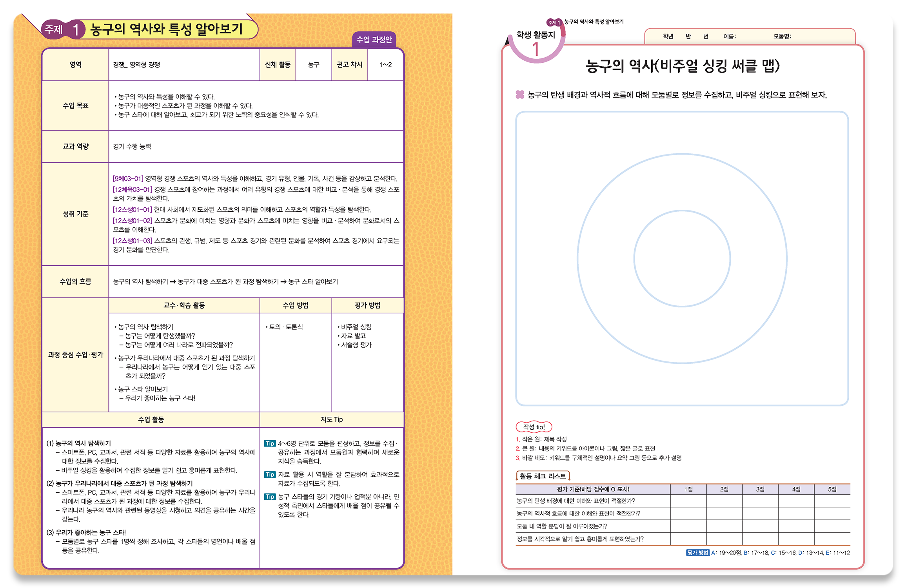This screenshot has height=588, width=906.
Task: Click inside the small inner circle
Action: pos(682,259)
